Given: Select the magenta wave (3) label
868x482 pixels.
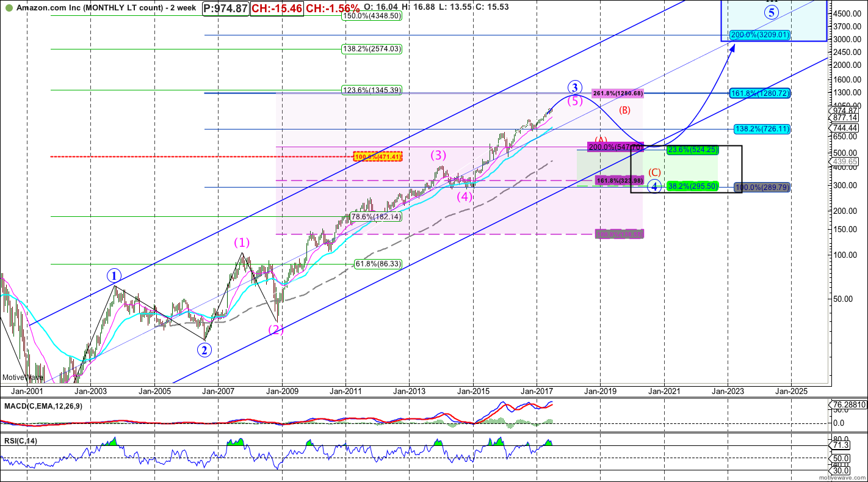Looking at the screenshot, I should tap(439, 155).
